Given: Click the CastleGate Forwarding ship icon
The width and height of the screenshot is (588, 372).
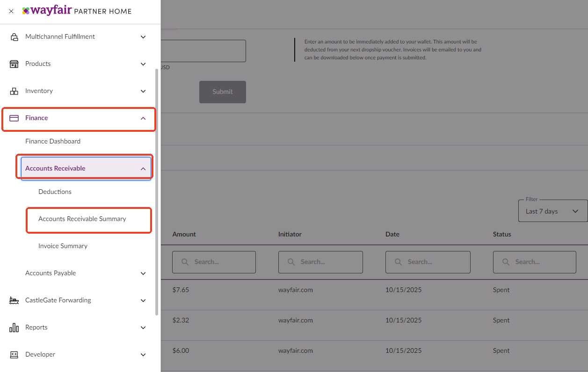Looking at the screenshot, I should pyautogui.click(x=14, y=300).
